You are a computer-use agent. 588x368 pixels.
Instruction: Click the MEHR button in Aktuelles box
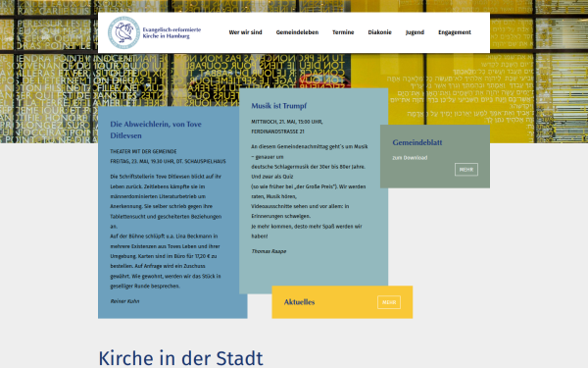pos(389,302)
